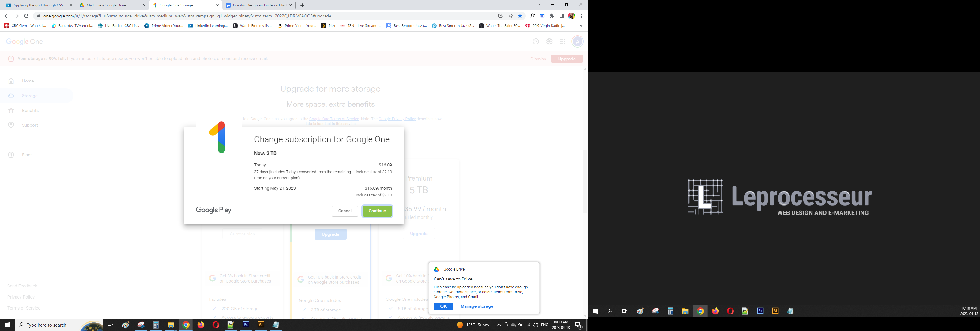Expand the Chrome tab search dropdown

tap(538, 5)
